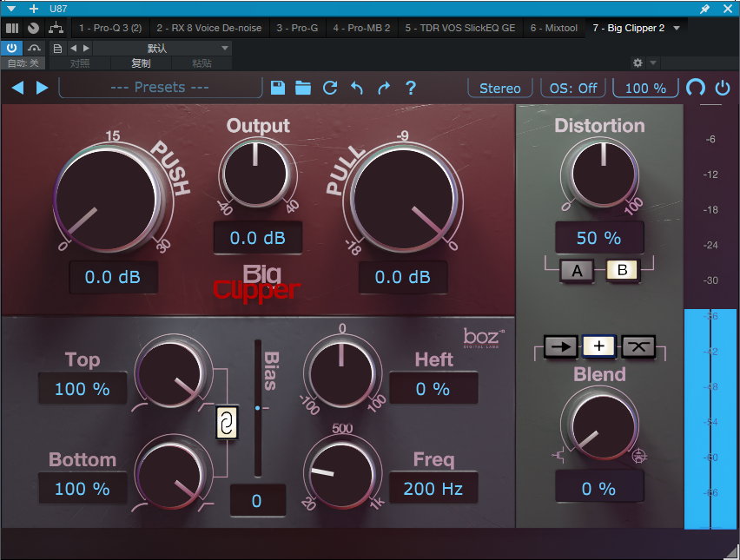This screenshot has width=740, height=560.
Task: Click the PULL knob
Action: click(x=404, y=199)
